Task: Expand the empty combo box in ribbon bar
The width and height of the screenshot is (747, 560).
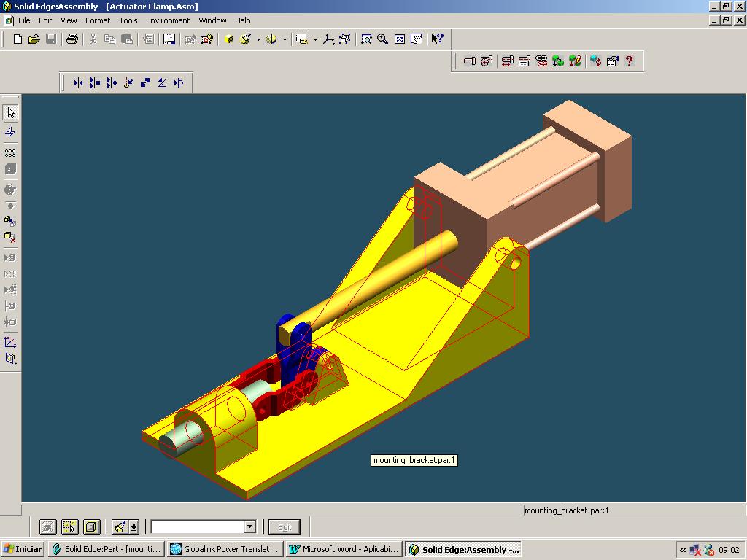Action: click(x=250, y=526)
